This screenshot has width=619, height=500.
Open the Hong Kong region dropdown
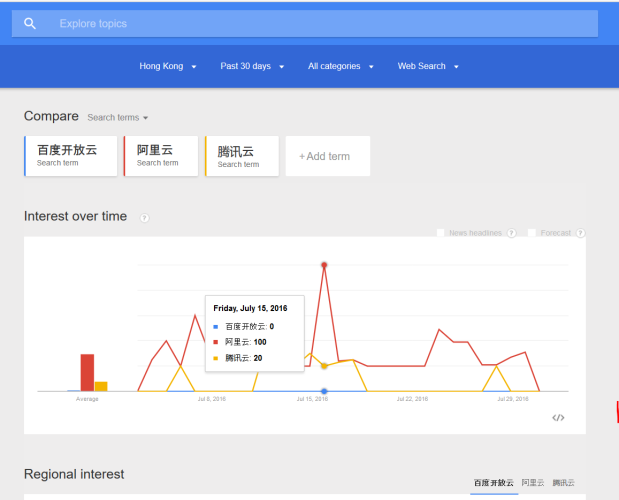tap(168, 66)
